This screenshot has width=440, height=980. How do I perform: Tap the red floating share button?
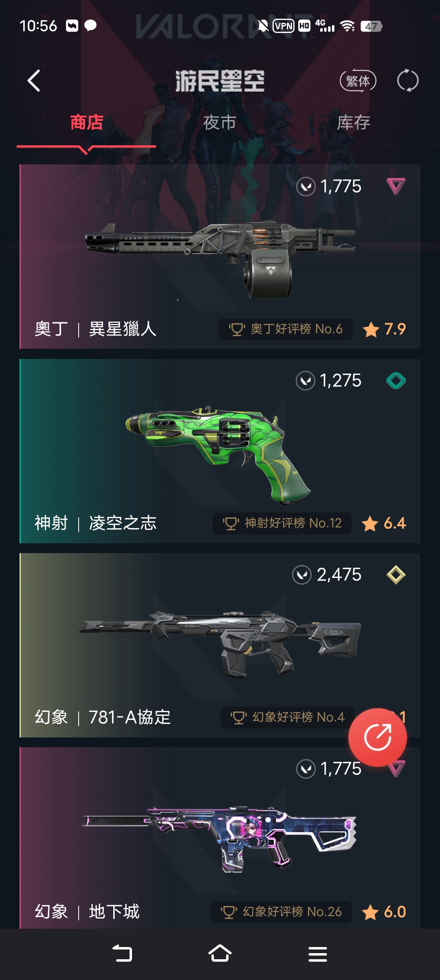[378, 737]
